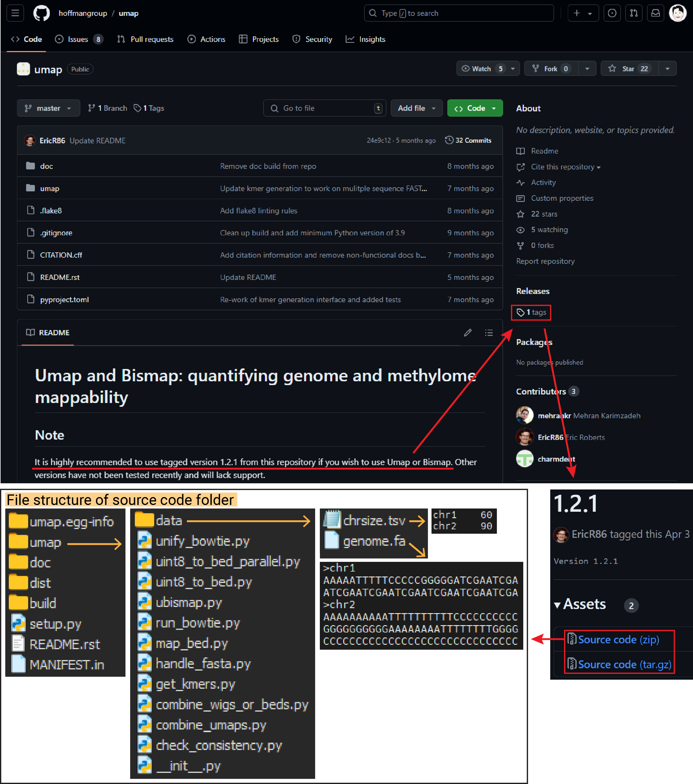View 32 Commits history

468,140
